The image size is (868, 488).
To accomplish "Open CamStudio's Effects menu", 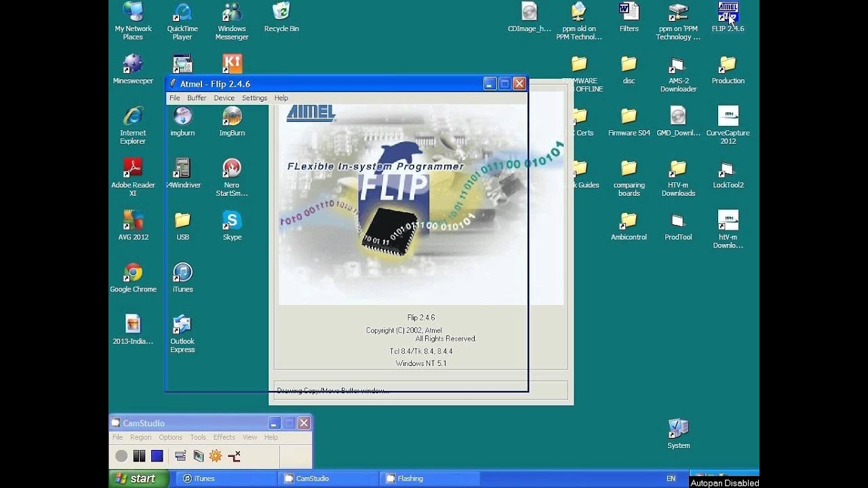I will point(224,437).
